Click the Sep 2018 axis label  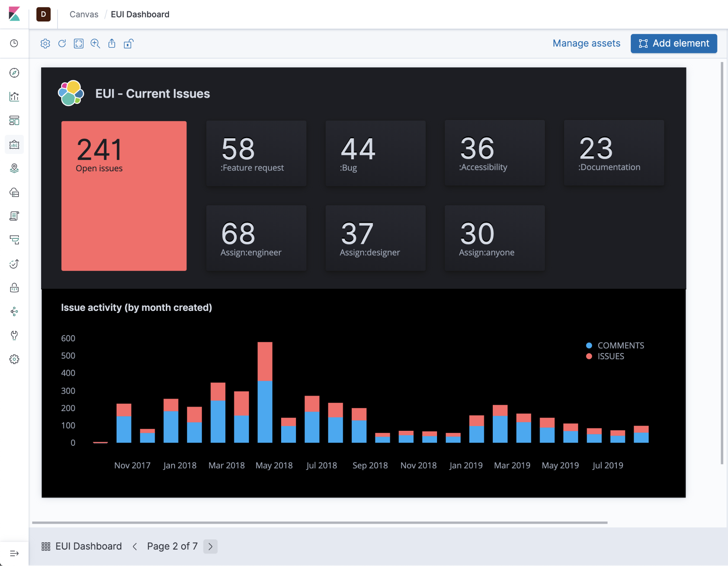coord(370,465)
